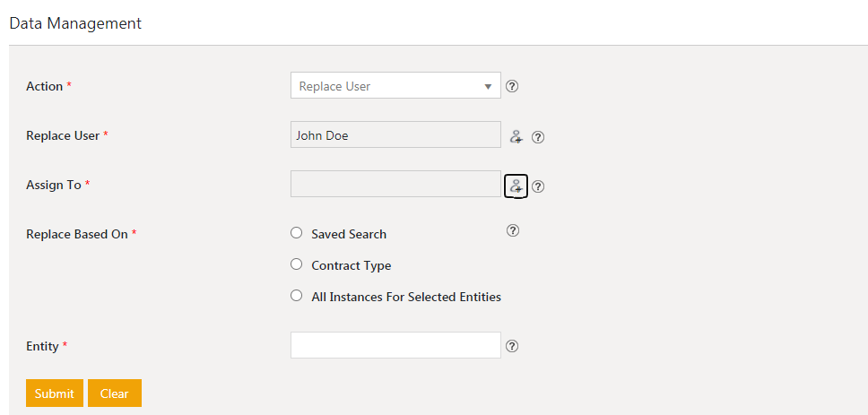The image size is (868, 415).
Task: Open the Assign To user picker icon
Action: [x=516, y=186]
